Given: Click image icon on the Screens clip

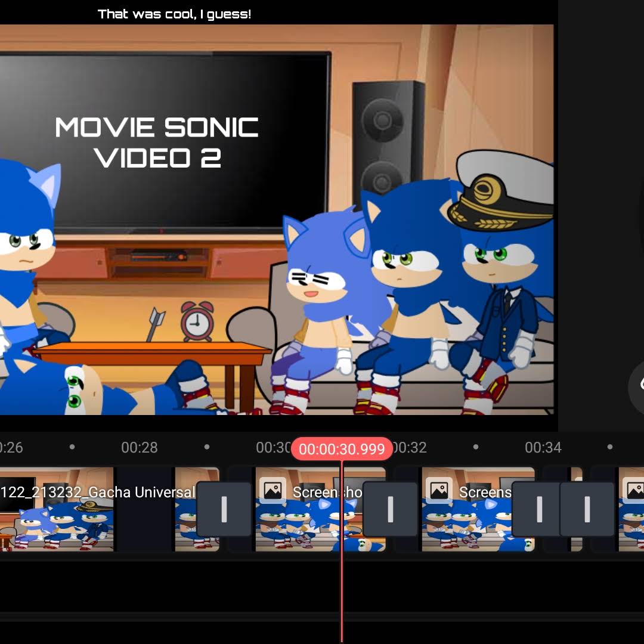Looking at the screenshot, I should (439, 490).
